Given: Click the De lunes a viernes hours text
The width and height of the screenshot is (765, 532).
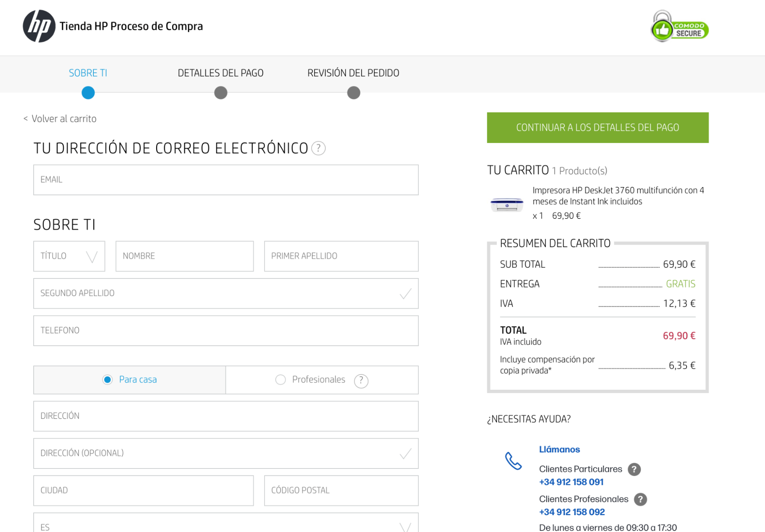Looking at the screenshot, I should (608, 527).
